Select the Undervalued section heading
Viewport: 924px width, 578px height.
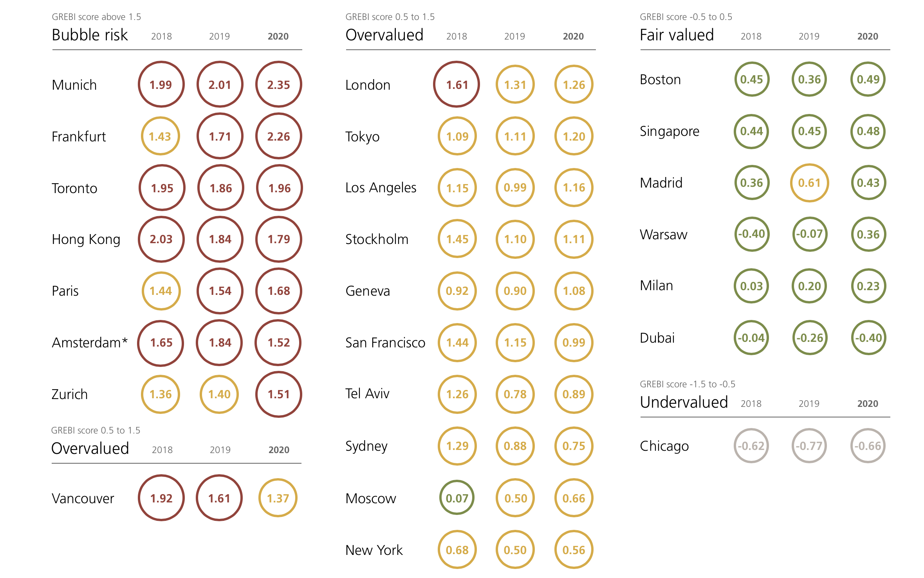point(684,402)
